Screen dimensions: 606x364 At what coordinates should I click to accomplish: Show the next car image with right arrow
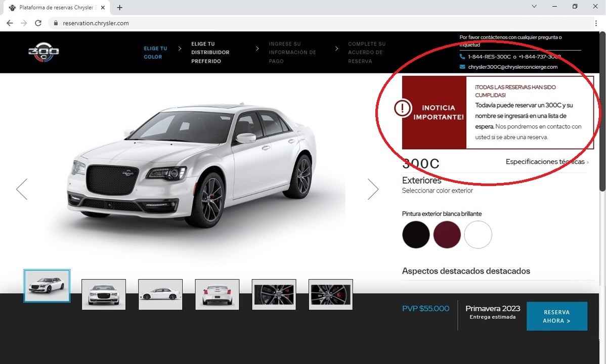(x=373, y=189)
